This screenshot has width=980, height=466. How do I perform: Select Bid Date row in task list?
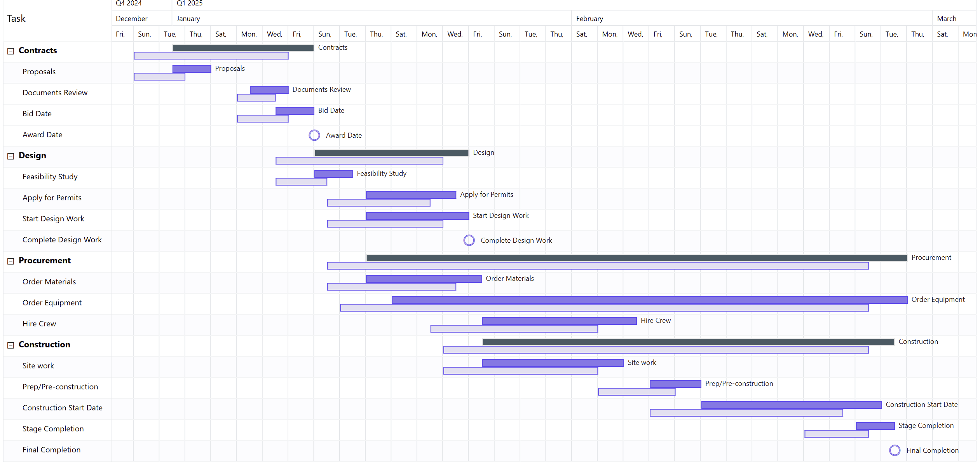[x=37, y=114]
